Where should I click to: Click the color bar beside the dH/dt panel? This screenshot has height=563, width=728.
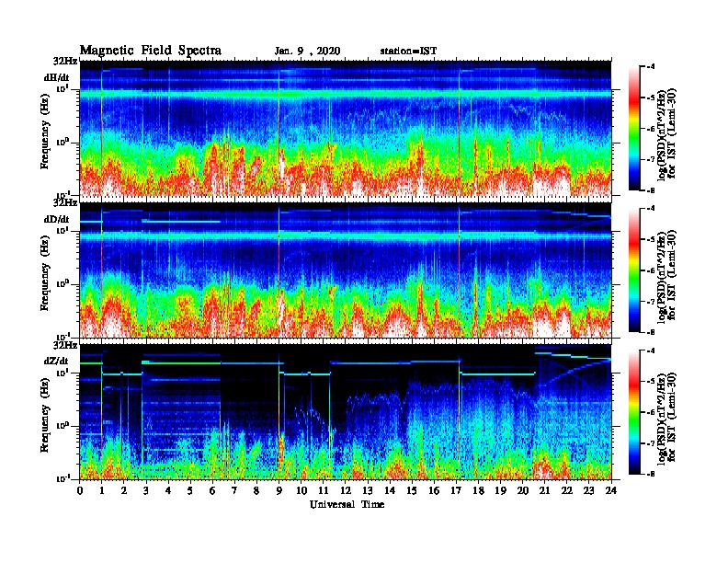coord(634,129)
